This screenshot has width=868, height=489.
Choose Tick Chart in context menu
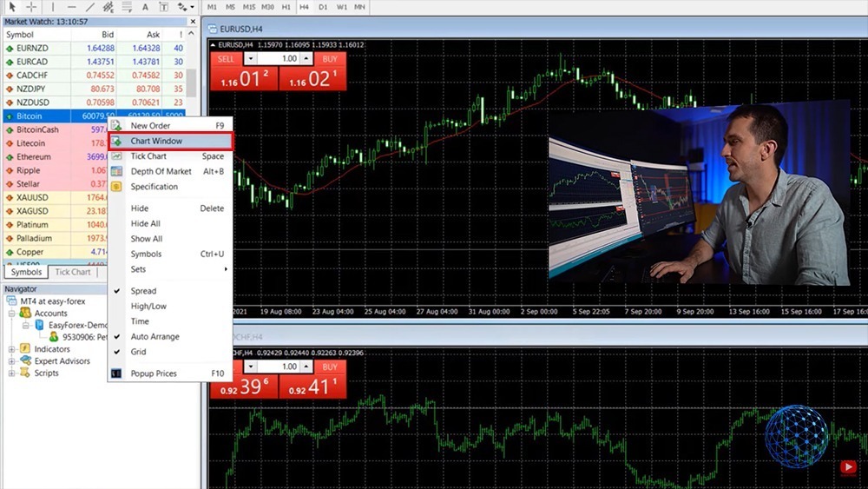(x=170, y=156)
